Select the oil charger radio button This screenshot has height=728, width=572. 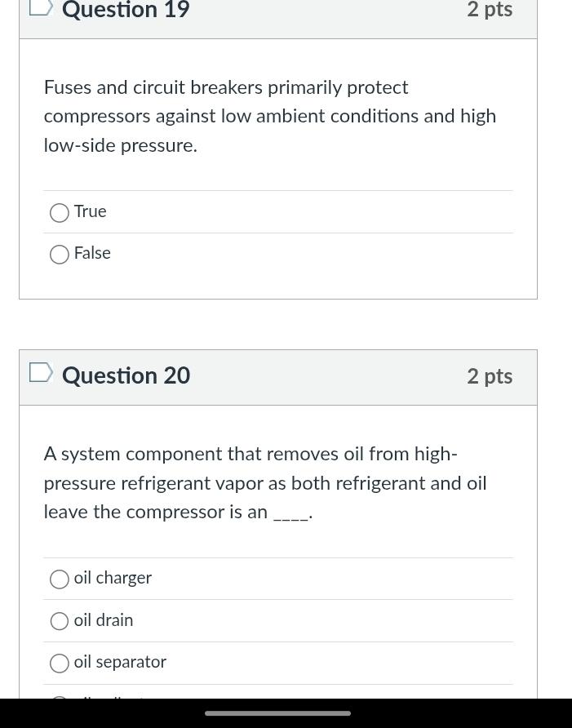coord(60,579)
